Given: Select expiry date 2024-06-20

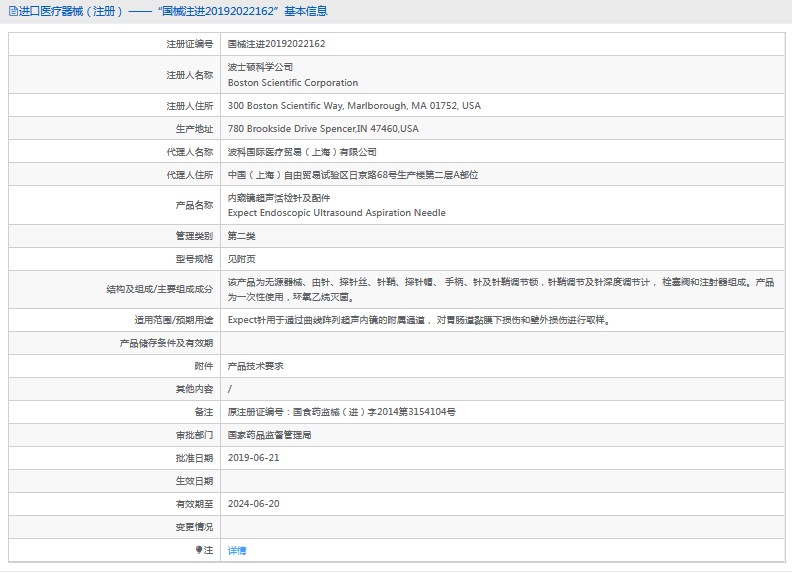Looking at the screenshot, I should [253, 504].
